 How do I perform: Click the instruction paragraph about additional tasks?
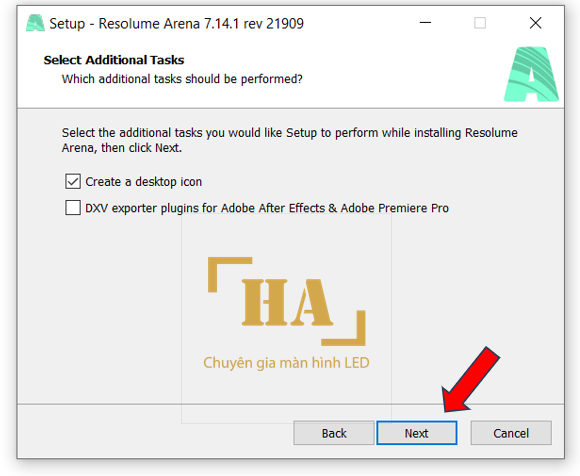[x=290, y=140]
